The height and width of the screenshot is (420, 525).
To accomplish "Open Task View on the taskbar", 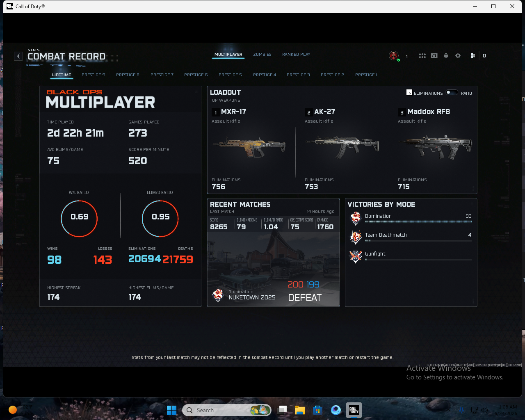I will click(282, 410).
